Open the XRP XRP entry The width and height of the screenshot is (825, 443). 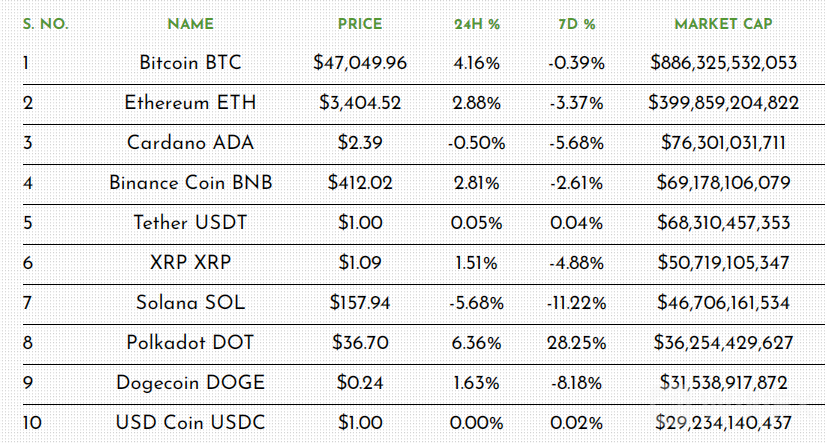pyautogui.click(x=190, y=263)
